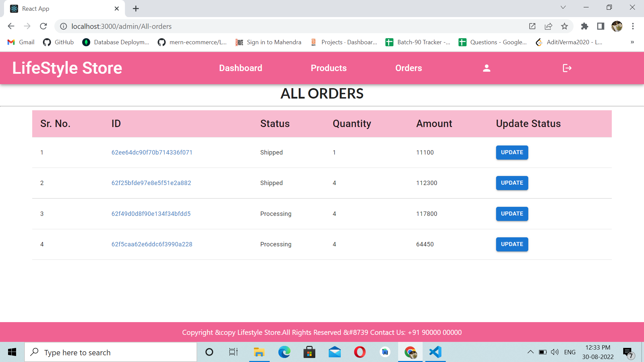Open the tab search chevron

tap(563, 7)
